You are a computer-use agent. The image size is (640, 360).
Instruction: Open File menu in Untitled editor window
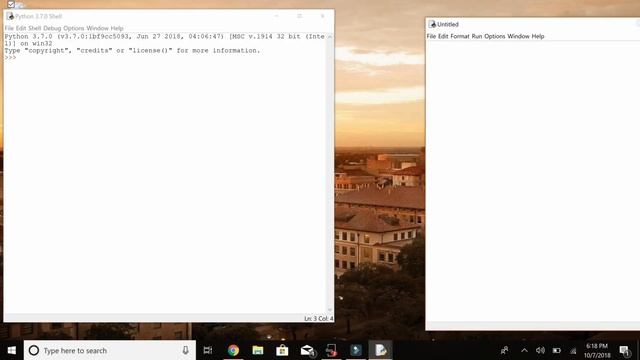(431, 36)
